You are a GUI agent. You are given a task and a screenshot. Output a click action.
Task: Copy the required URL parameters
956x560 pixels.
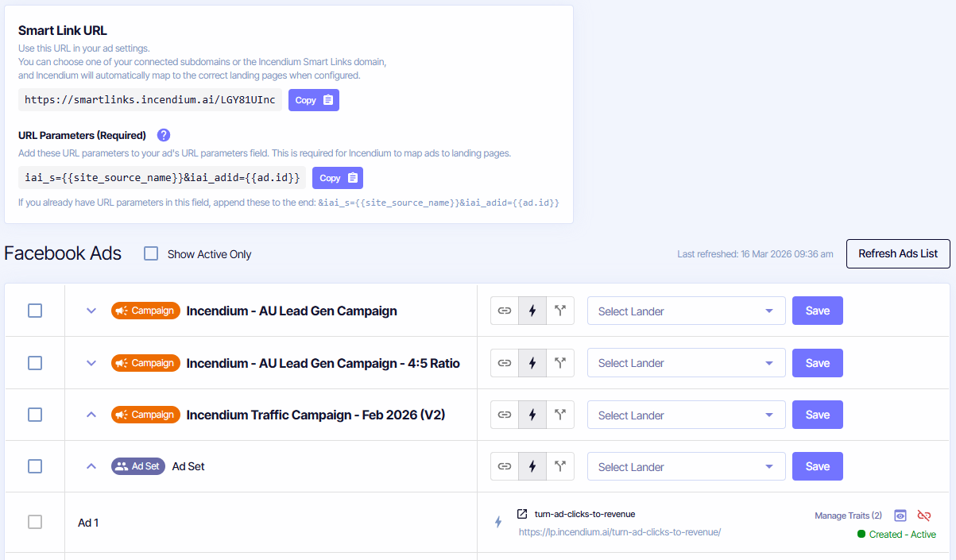pyautogui.click(x=338, y=178)
